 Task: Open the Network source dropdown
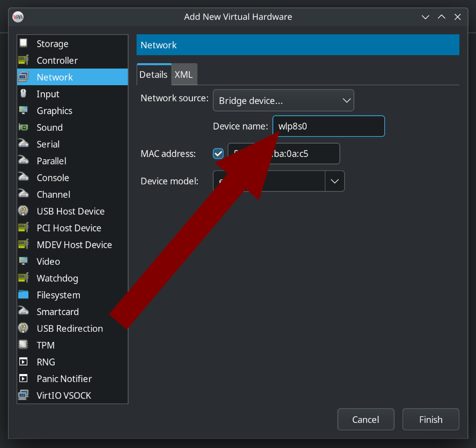(x=283, y=100)
